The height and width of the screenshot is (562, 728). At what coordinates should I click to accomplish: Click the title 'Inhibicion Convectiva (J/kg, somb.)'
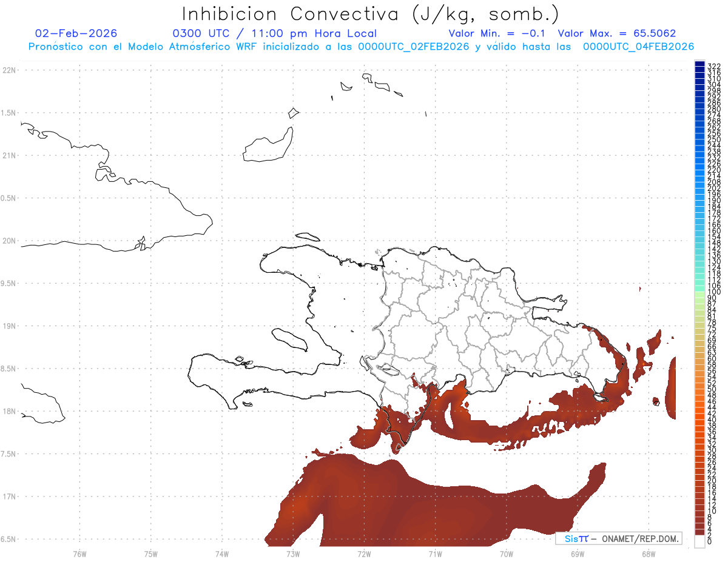[x=371, y=15]
